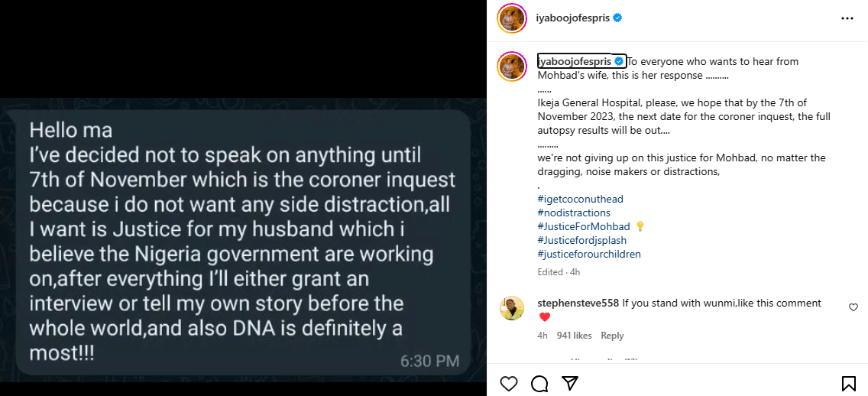
Task: Save post with the bookmark icon
Action: 848,383
